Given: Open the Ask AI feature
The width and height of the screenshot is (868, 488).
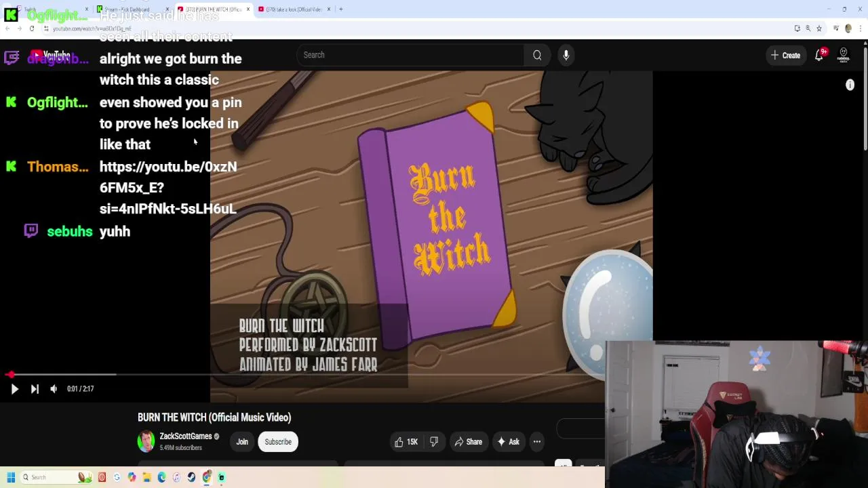Looking at the screenshot, I should pyautogui.click(x=508, y=442).
